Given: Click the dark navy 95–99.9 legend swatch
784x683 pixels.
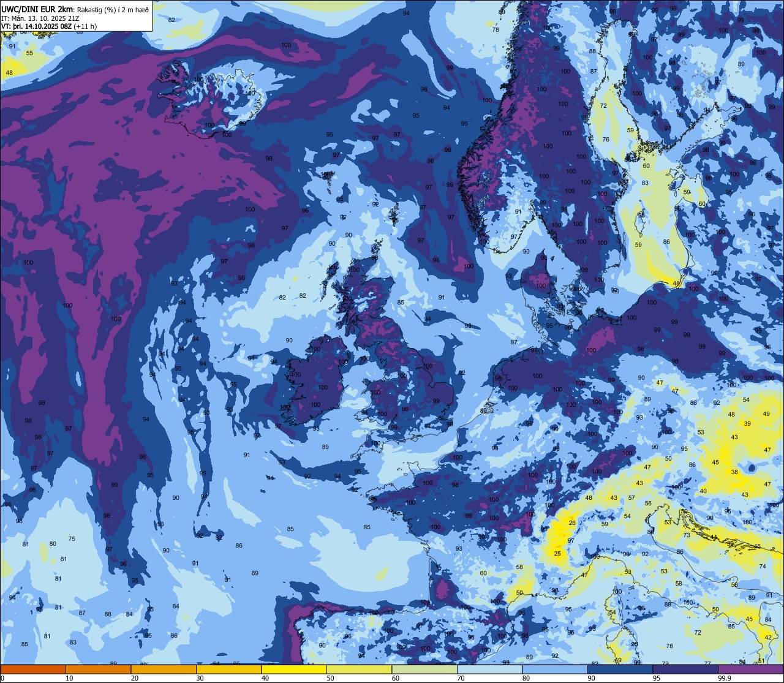Looking at the screenshot, I should (685, 669).
